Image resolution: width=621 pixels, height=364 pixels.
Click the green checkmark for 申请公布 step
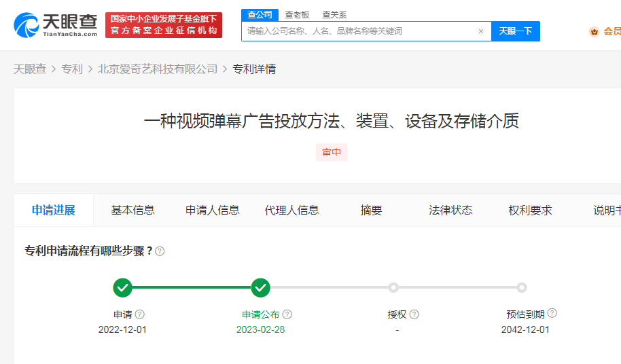261,288
